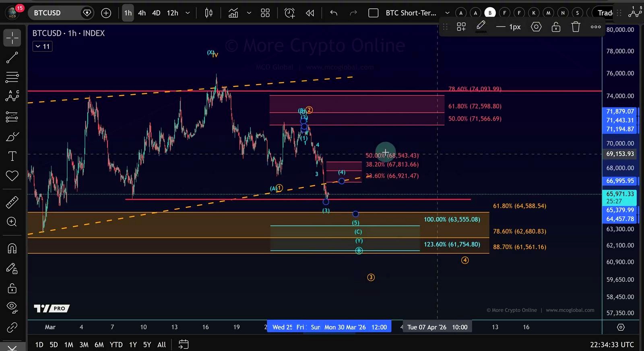Change the candlestick chart type
644x351 pixels.
208,13
